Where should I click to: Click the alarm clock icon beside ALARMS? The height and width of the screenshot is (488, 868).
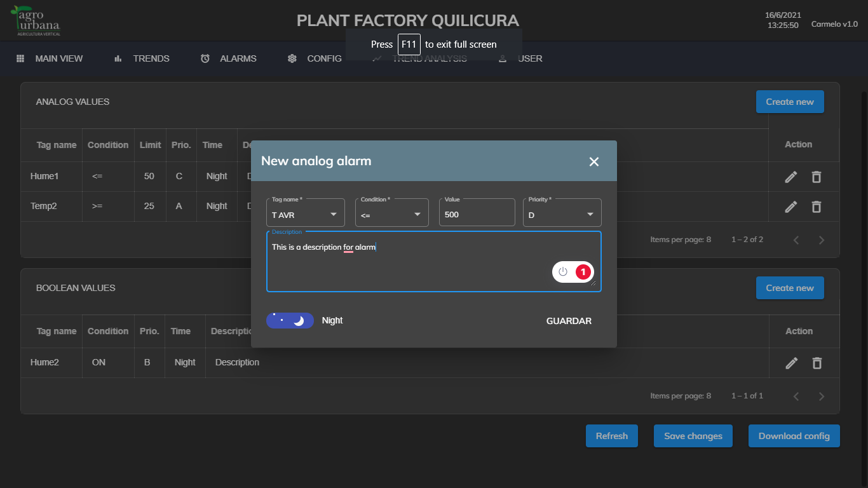tap(205, 58)
